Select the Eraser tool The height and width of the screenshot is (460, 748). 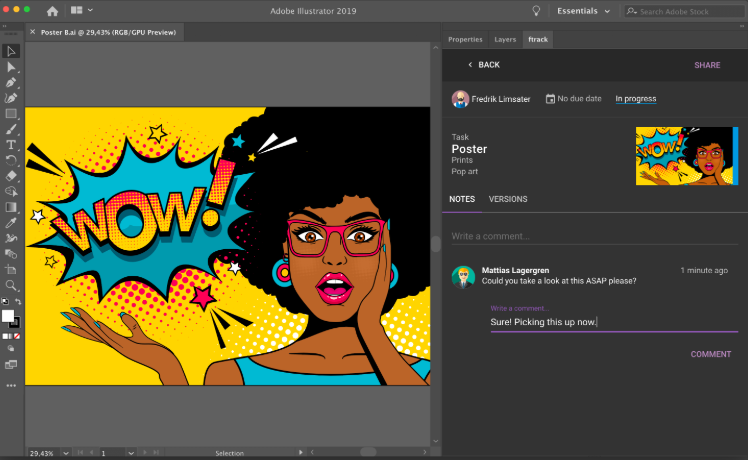pos(11,176)
